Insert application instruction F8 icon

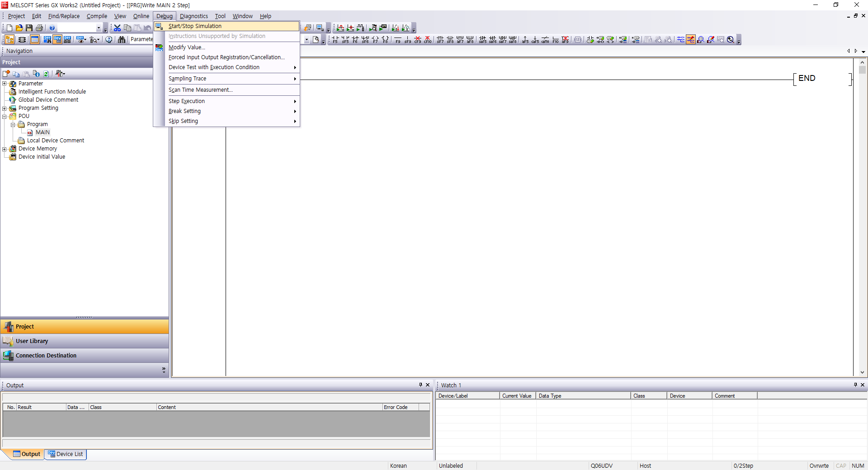coord(385,40)
